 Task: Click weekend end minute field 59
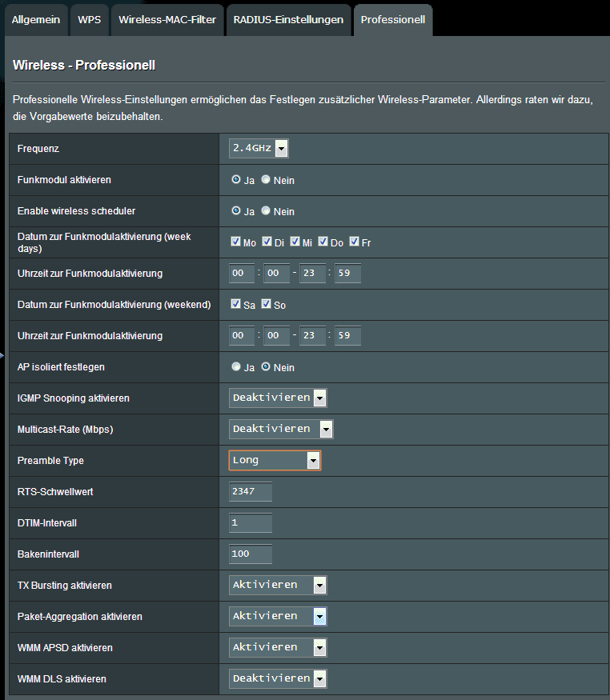pos(348,336)
